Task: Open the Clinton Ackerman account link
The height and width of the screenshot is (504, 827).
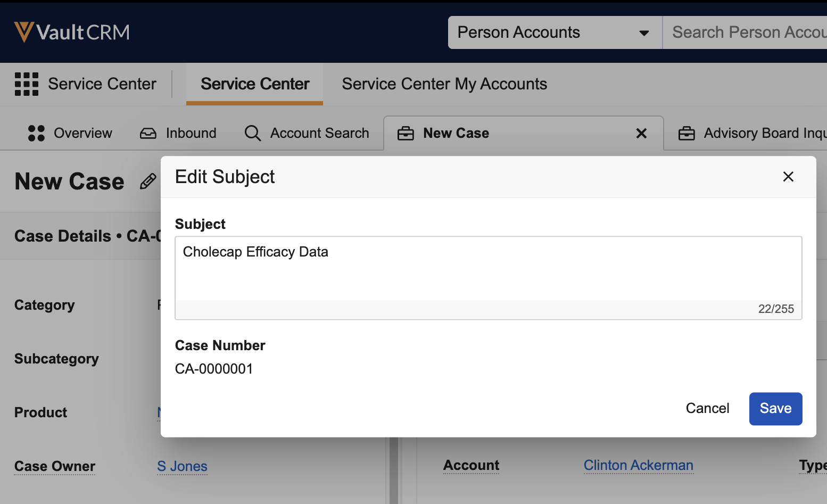Action: (638, 465)
